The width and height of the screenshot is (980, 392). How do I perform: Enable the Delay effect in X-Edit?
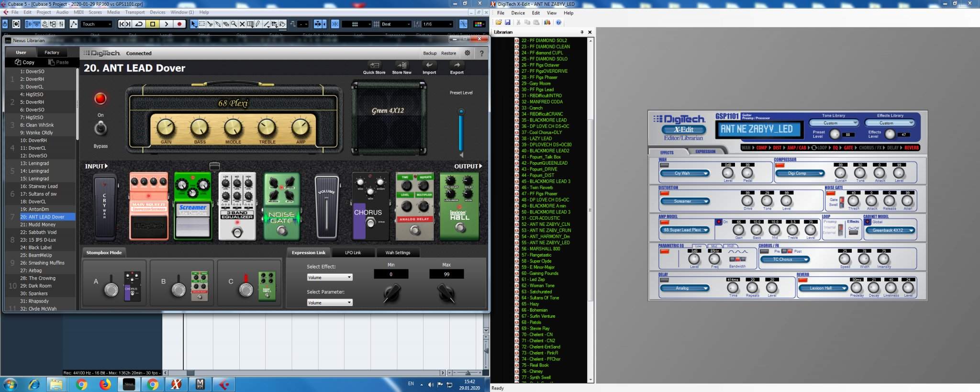pyautogui.click(x=664, y=280)
